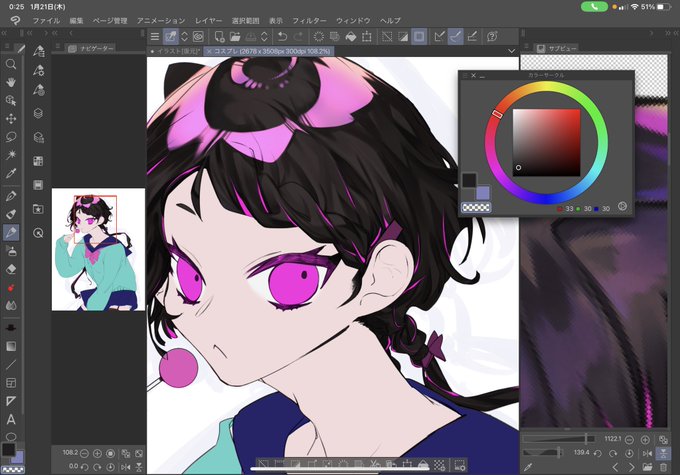The width and height of the screenshot is (680, 475).
Task: Select the transparent color checkered swatch
Action: pos(476,208)
